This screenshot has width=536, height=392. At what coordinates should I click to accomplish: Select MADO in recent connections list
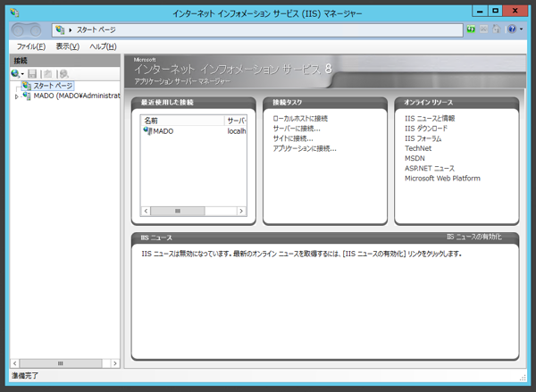[163, 131]
